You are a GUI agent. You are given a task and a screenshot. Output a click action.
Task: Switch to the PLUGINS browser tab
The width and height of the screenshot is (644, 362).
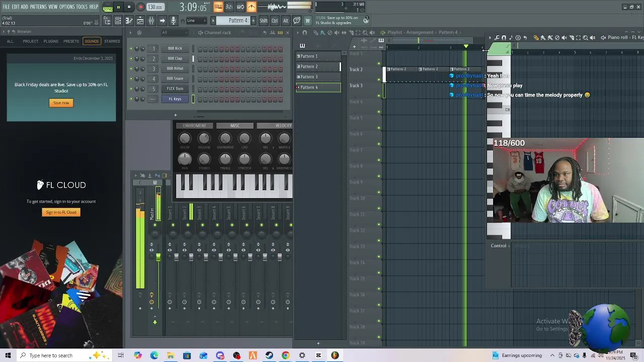click(x=51, y=41)
